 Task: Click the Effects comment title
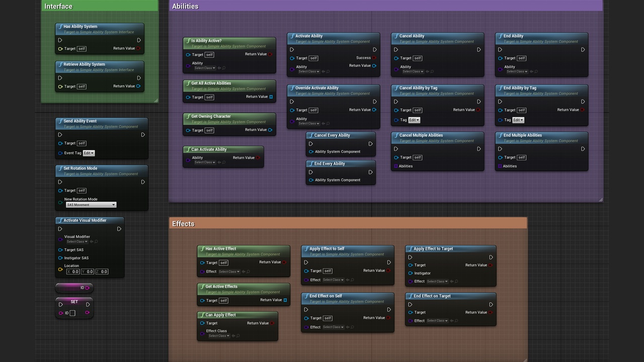pyautogui.click(x=183, y=223)
